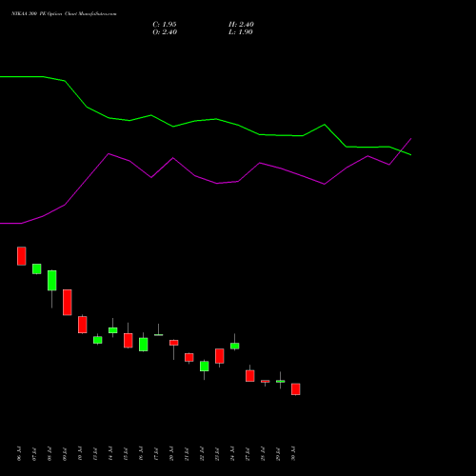Click the chart title text at top left

(64, 14)
